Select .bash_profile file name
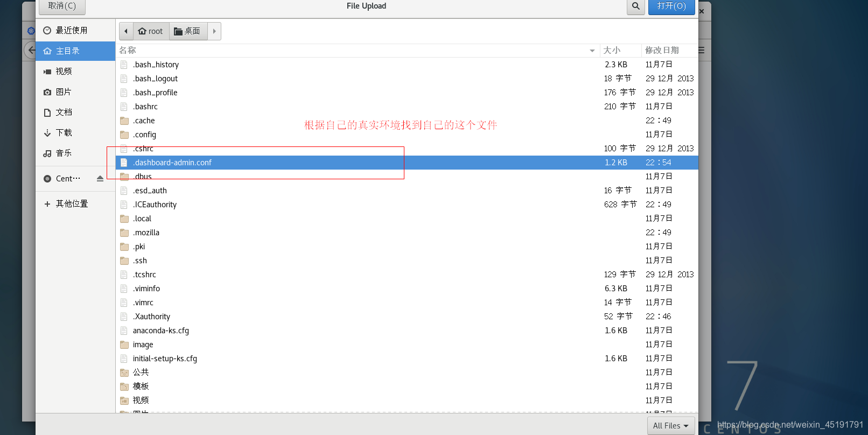This screenshot has width=868, height=435. click(x=155, y=93)
